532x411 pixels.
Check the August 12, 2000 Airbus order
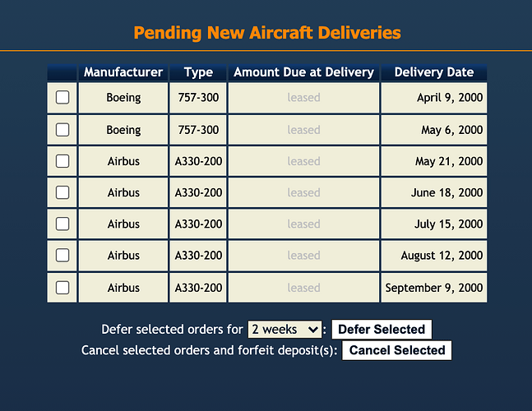click(62, 256)
